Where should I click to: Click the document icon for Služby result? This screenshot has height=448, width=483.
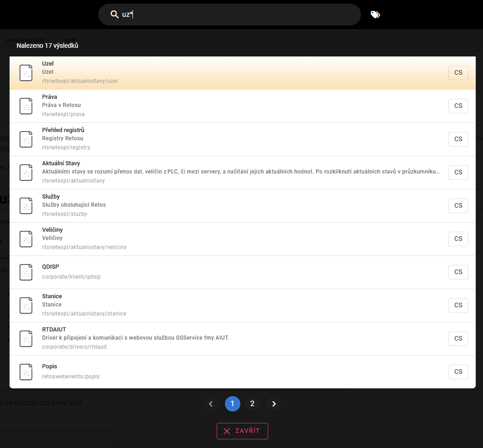pyautogui.click(x=26, y=206)
